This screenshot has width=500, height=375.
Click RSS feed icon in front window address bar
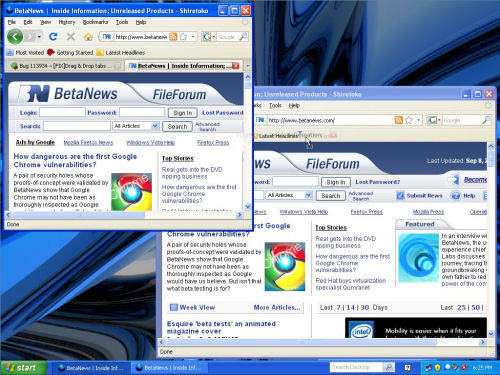coord(173,37)
